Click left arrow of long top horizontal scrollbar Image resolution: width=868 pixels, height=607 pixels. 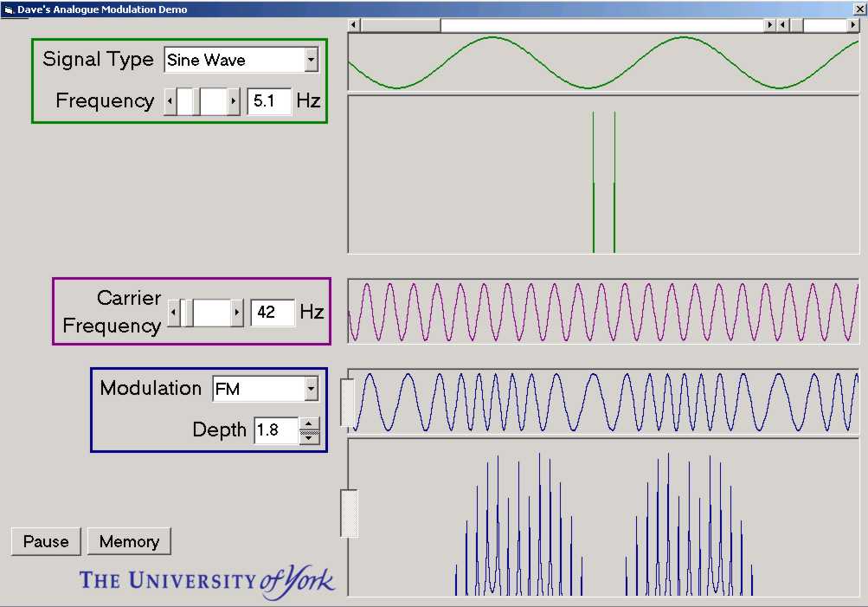tap(354, 25)
